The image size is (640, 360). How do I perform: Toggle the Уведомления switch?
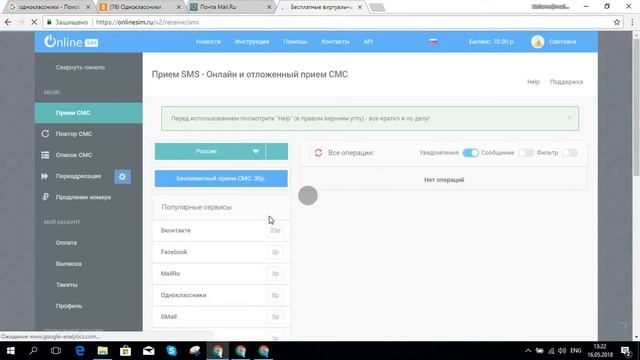[470, 153]
